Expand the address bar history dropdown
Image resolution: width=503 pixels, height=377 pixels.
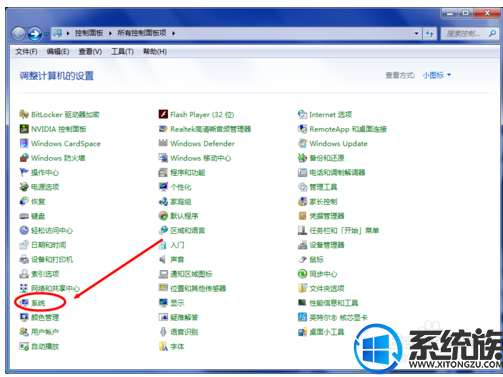[416, 33]
